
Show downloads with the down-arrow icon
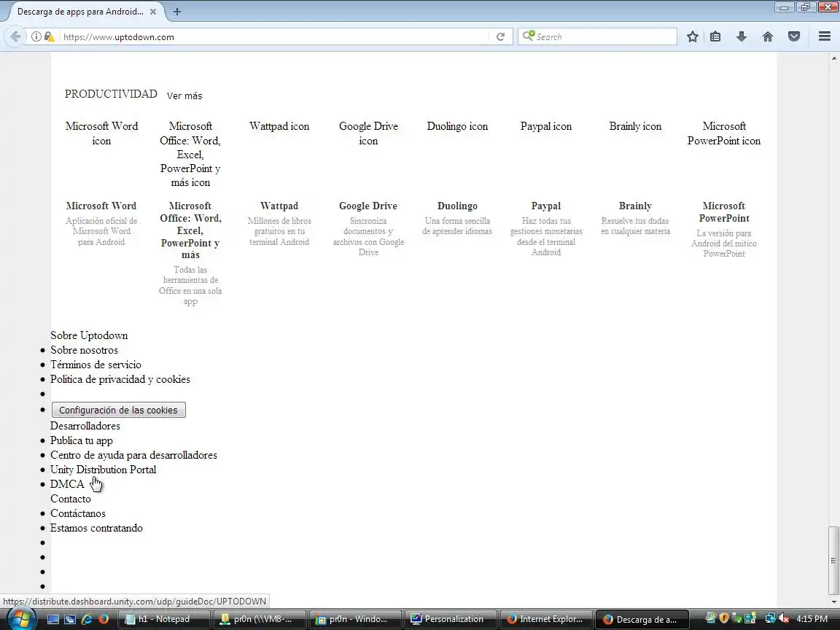742,36
